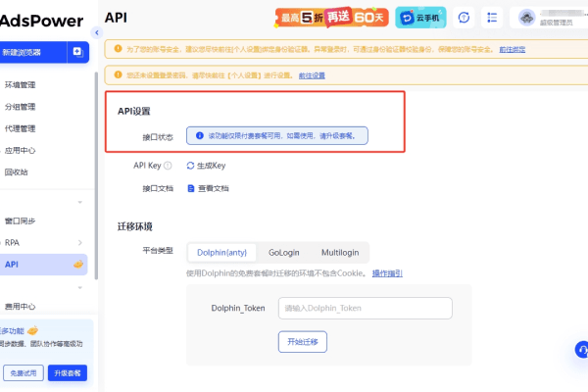Click the 免费试用 button

[x=24, y=372]
